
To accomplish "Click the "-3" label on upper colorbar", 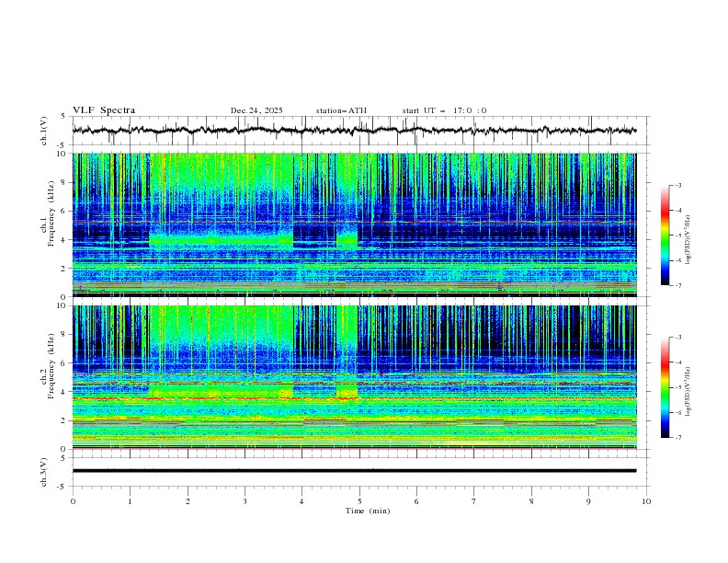I will [x=678, y=185].
